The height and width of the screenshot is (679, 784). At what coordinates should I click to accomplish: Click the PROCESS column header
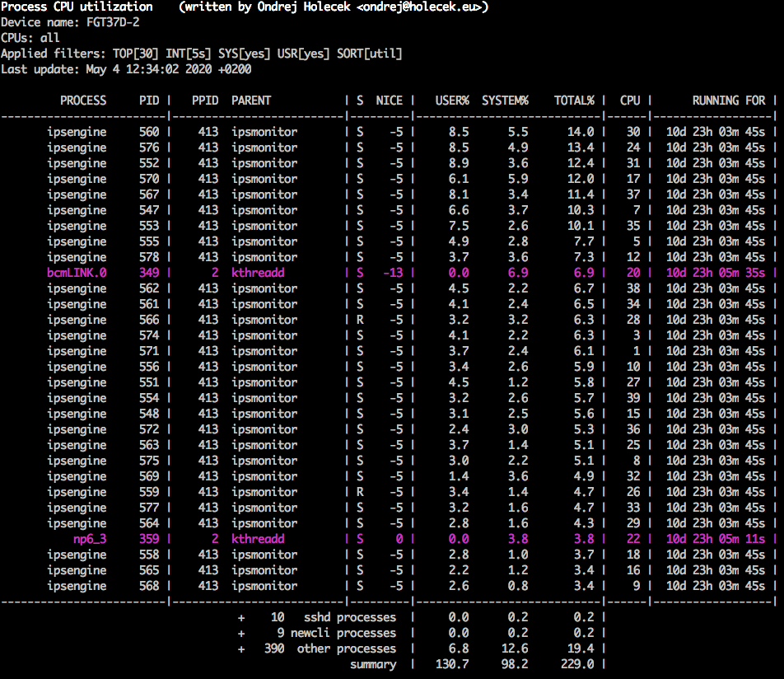pos(83,101)
